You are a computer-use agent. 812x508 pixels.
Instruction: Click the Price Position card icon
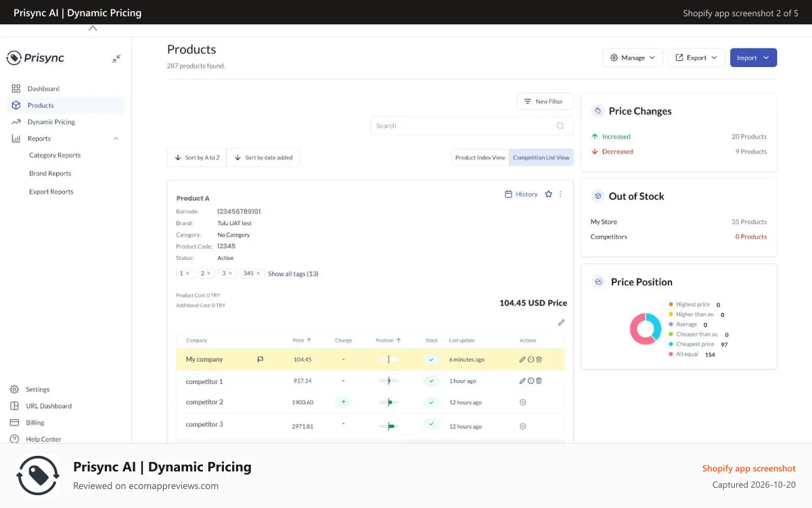(x=598, y=282)
